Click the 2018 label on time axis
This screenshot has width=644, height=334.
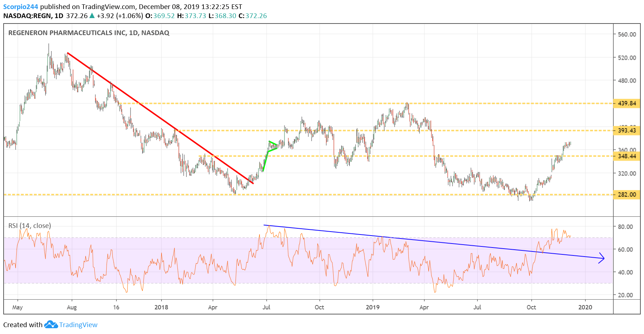click(x=161, y=307)
